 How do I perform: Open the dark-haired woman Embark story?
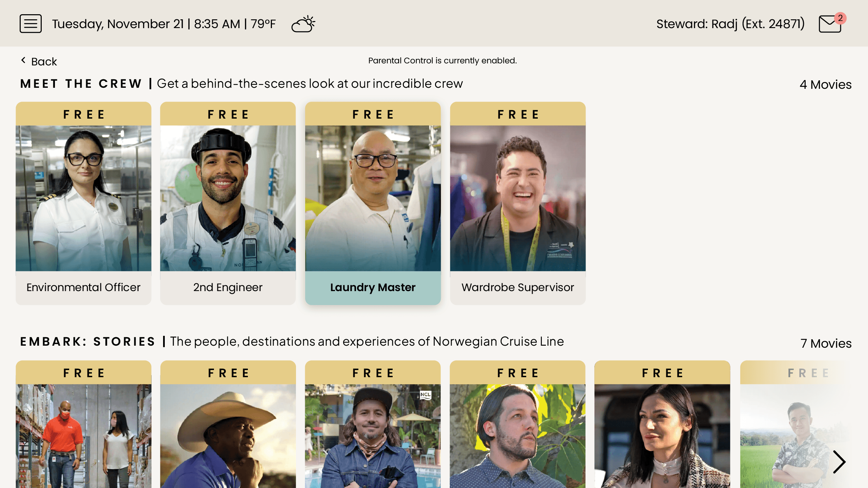tap(662, 424)
